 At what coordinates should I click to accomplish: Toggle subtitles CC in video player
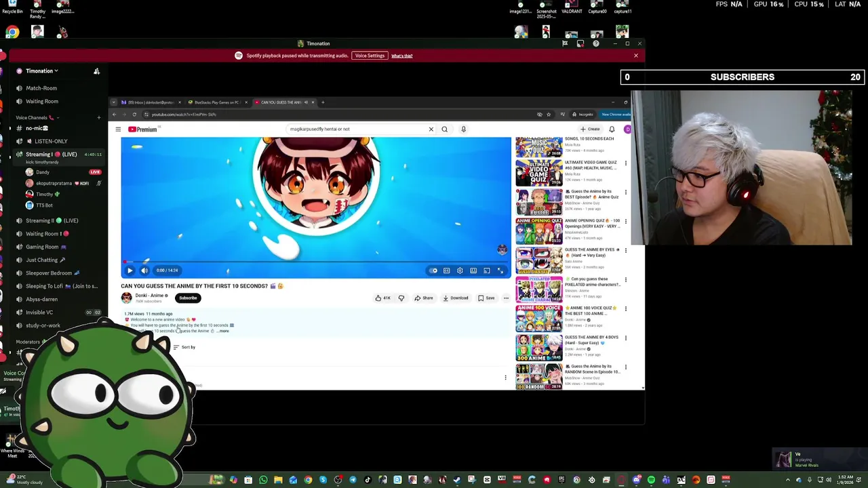pos(446,270)
